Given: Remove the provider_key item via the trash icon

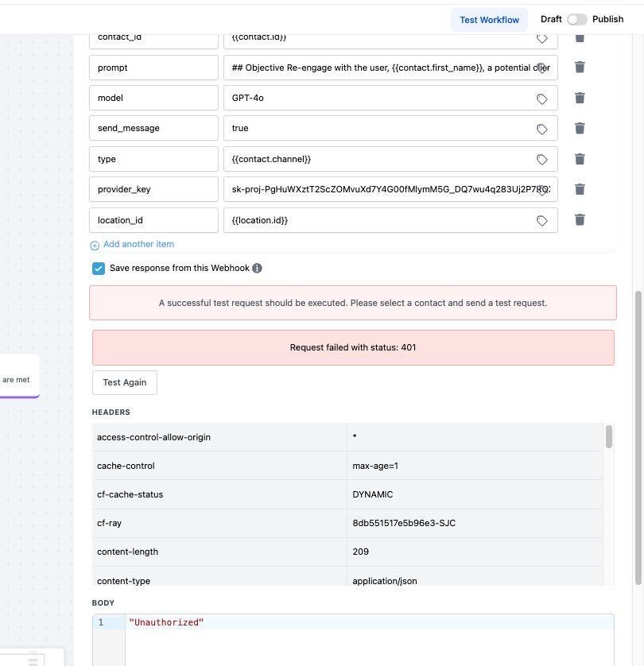Looking at the screenshot, I should [580, 189].
